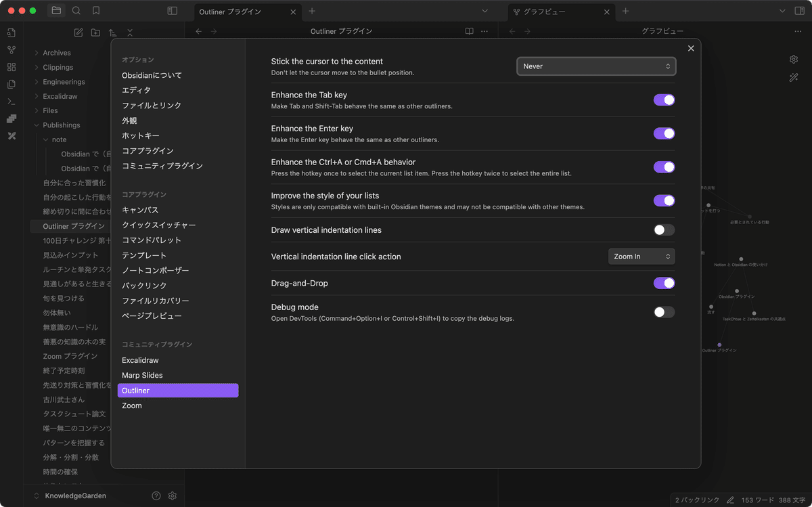Open quick switcher icon in ribbon

[12, 32]
